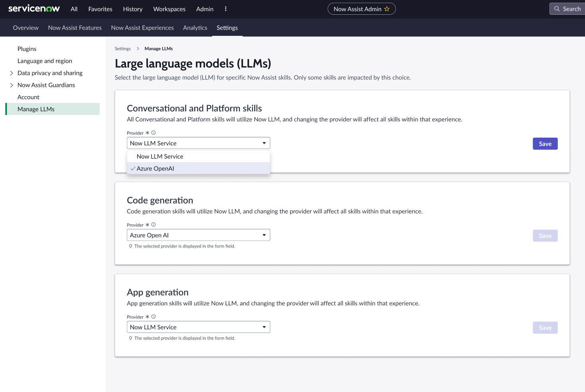Click info icon beside Code generation Provider label
The height and width of the screenshot is (392, 585).
tap(153, 225)
